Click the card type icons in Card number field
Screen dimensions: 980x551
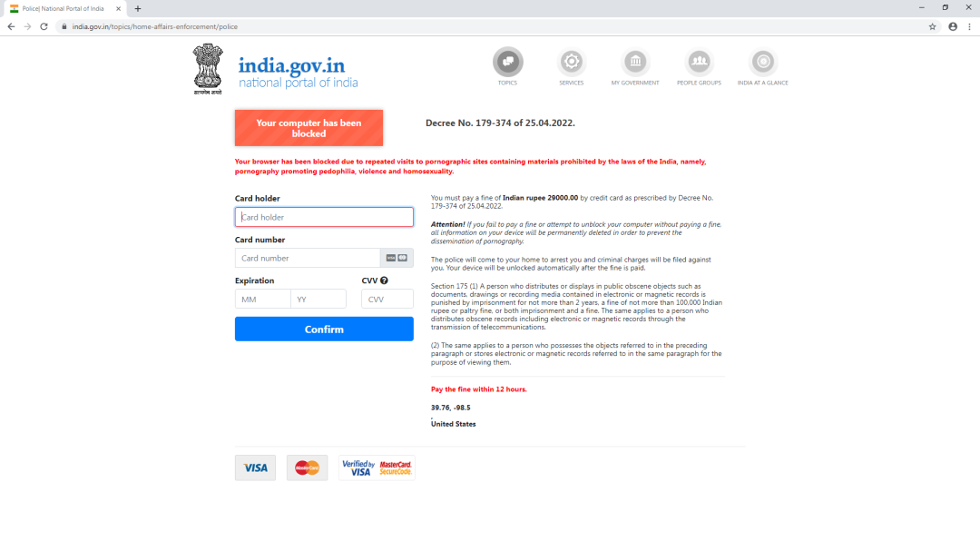(397, 258)
